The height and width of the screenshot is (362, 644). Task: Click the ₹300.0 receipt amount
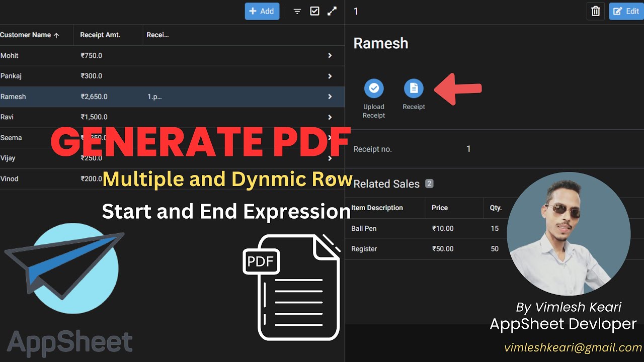[92, 76]
